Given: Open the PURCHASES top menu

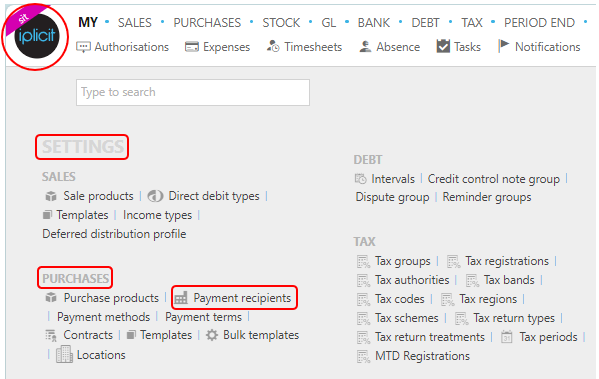Looking at the screenshot, I should click(x=207, y=23).
